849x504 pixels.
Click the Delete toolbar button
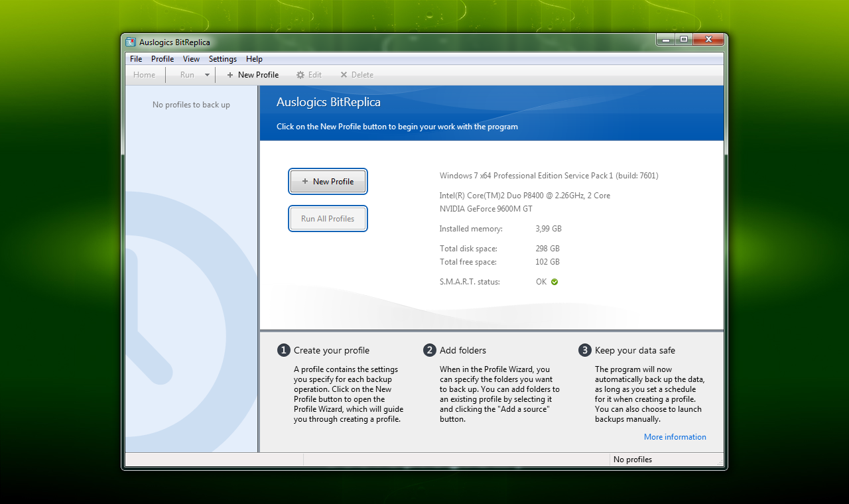tap(357, 75)
